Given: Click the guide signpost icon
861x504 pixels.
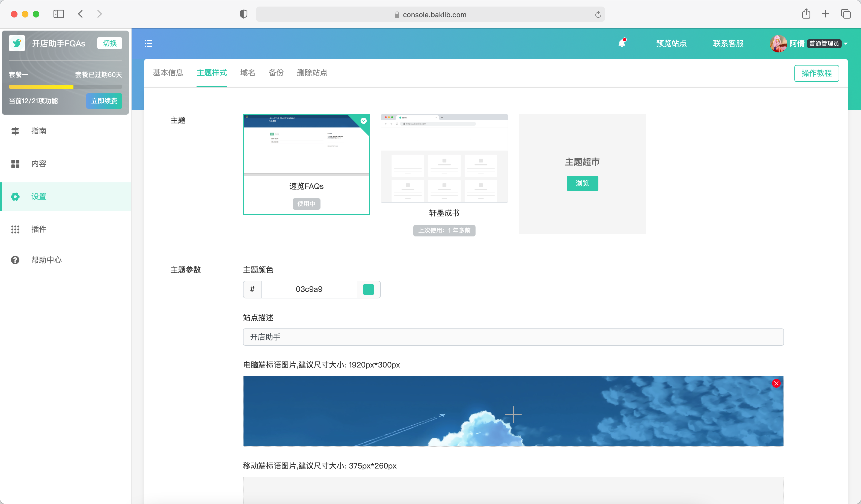Looking at the screenshot, I should pyautogui.click(x=15, y=131).
